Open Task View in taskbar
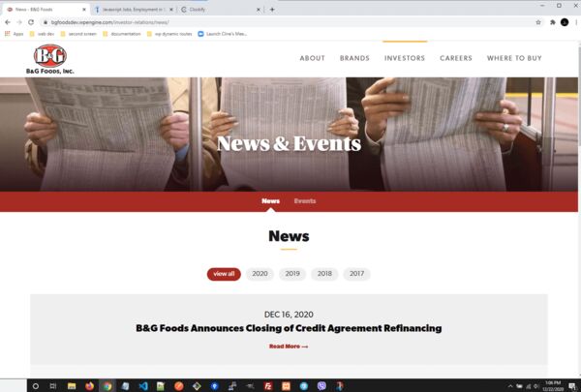581x392 pixels. tap(53, 386)
